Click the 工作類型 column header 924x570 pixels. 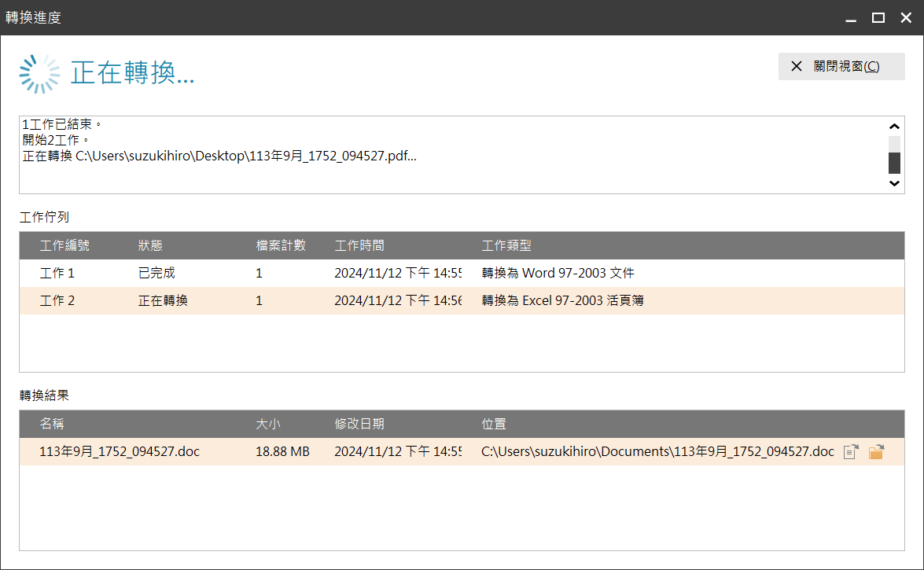pyautogui.click(x=506, y=246)
